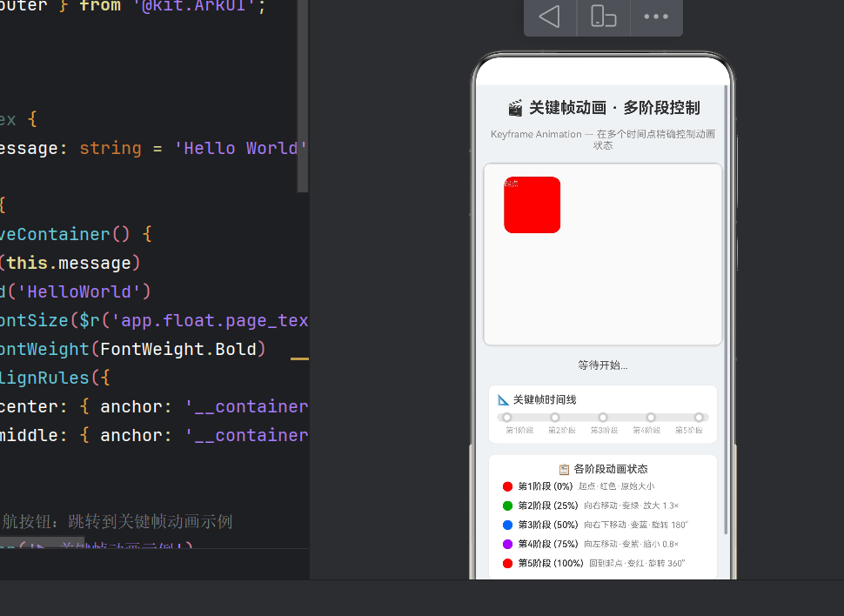The height and width of the screenshot is (616, 844).
Task: Click 'HelloWorld' id string in code
Action: pos(79,291)
